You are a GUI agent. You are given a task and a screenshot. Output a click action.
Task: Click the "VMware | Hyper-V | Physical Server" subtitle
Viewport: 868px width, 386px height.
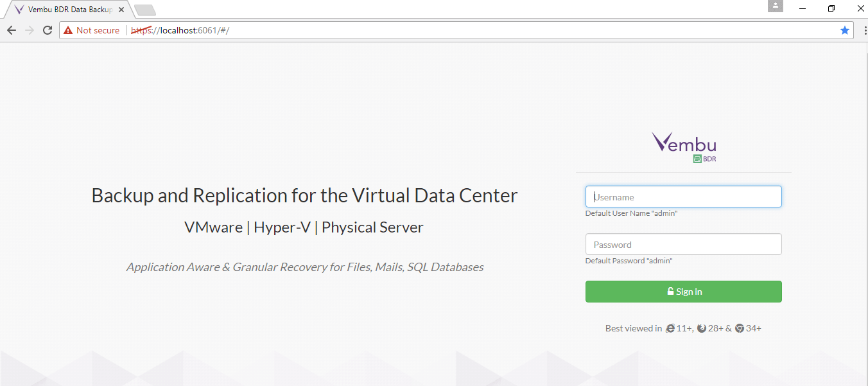[304, 227]
